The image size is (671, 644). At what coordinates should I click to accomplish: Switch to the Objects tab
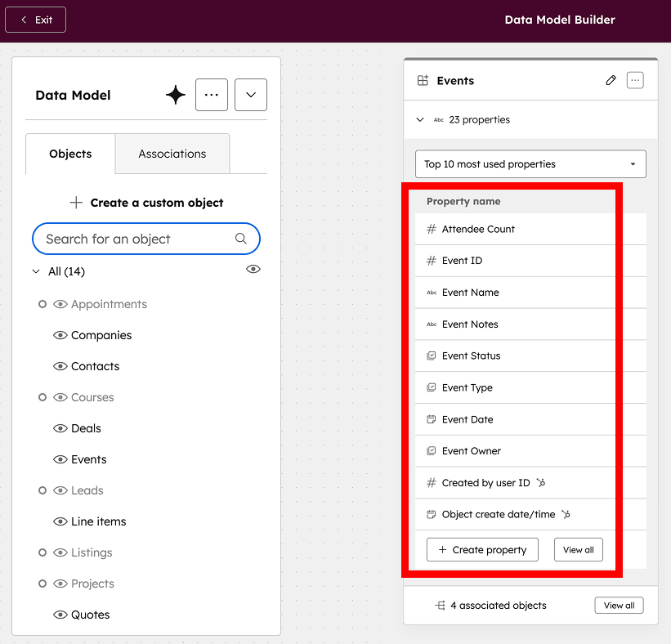coord(70,154)
